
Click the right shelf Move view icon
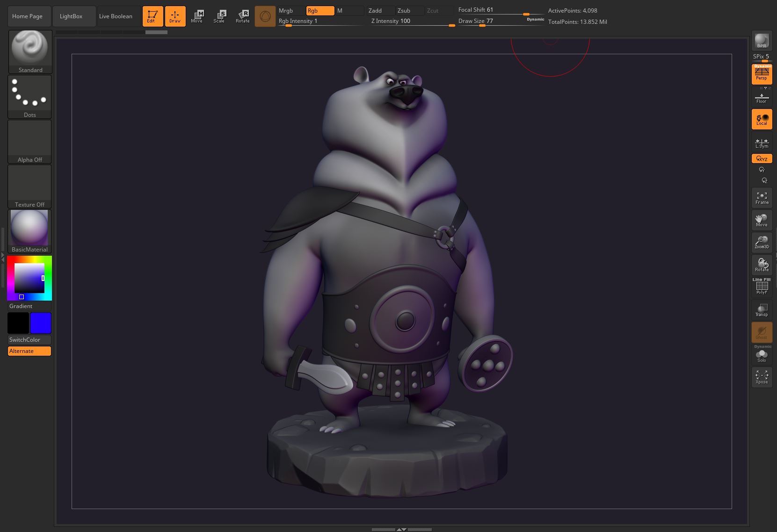coord(762,221)
